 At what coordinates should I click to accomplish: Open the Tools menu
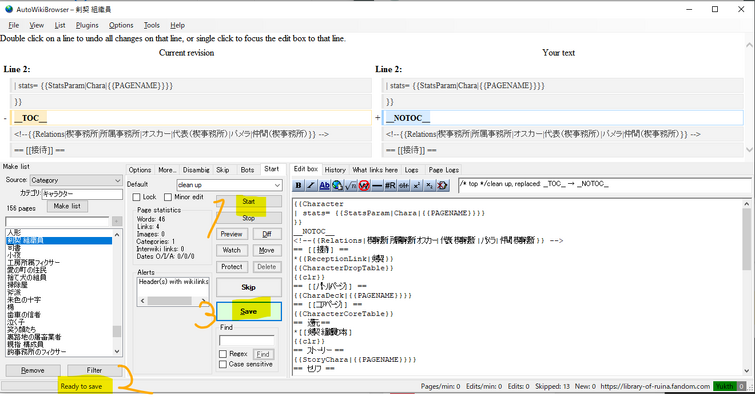click(151, 25)
